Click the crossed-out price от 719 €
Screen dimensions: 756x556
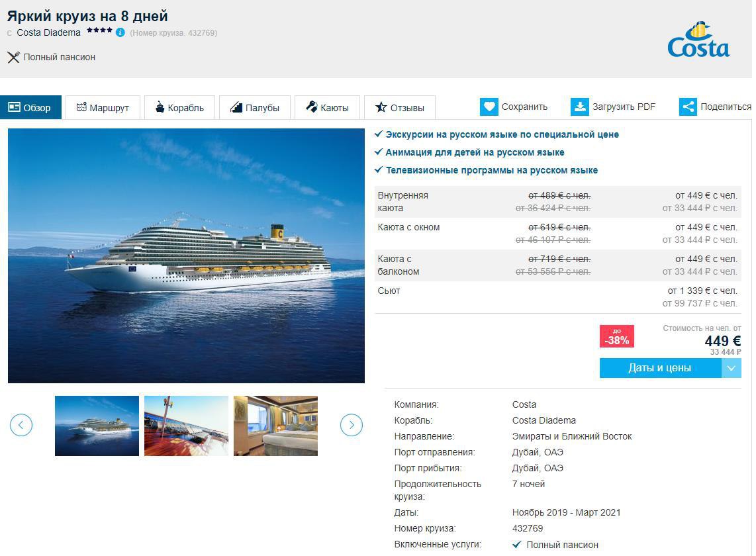click(560, 259)
